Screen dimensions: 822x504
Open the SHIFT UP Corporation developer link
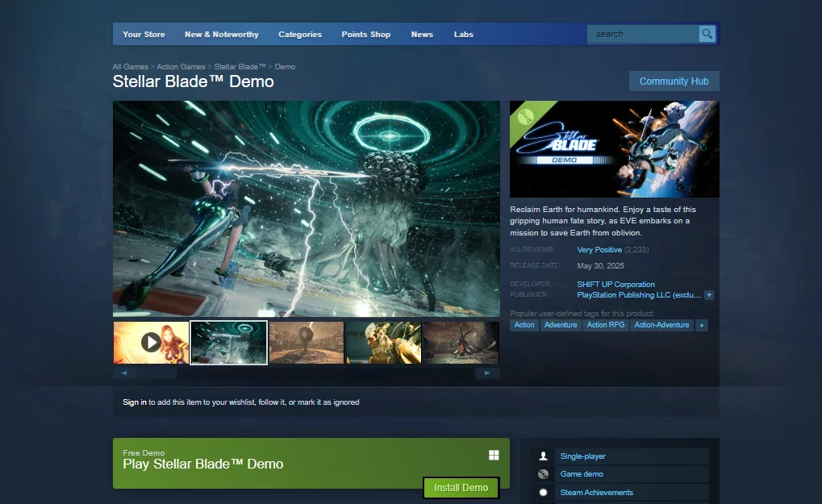coord(615,285)
